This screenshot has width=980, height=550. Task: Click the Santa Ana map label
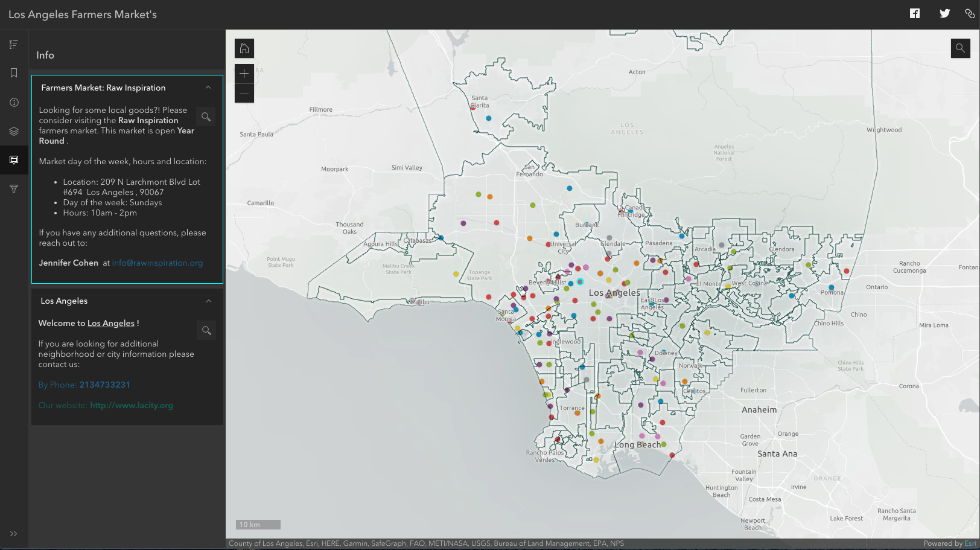pos(777,454)
